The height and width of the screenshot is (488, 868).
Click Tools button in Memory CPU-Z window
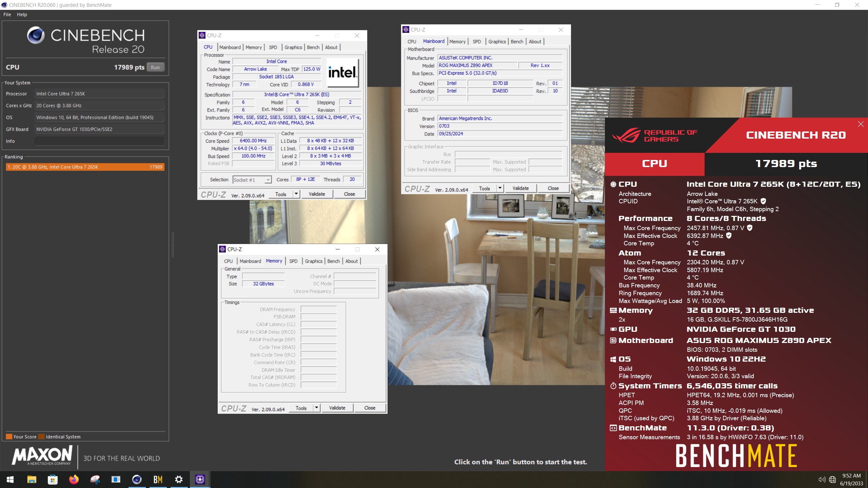click(x=301, y=408)
